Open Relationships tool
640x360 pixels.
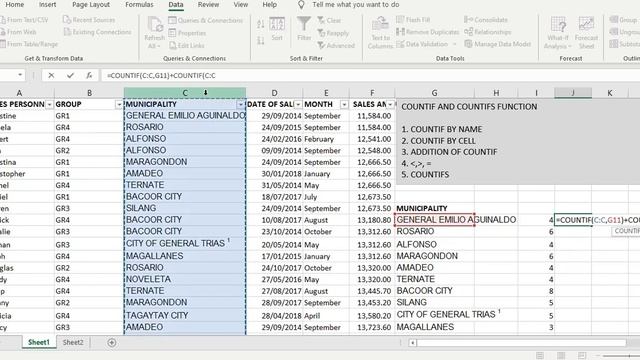(488, 31)
